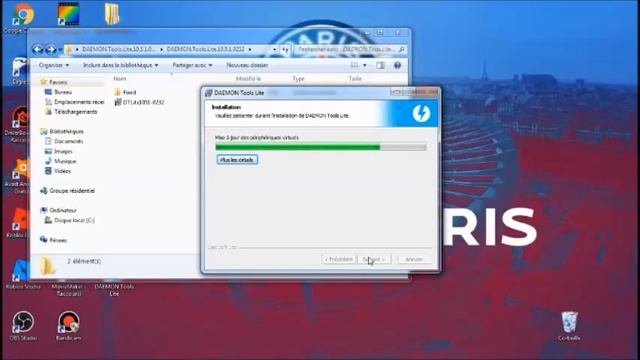This screenshot has width=640, height=360.
Task: Sort files by Nom column header
Action: [120, 78]
